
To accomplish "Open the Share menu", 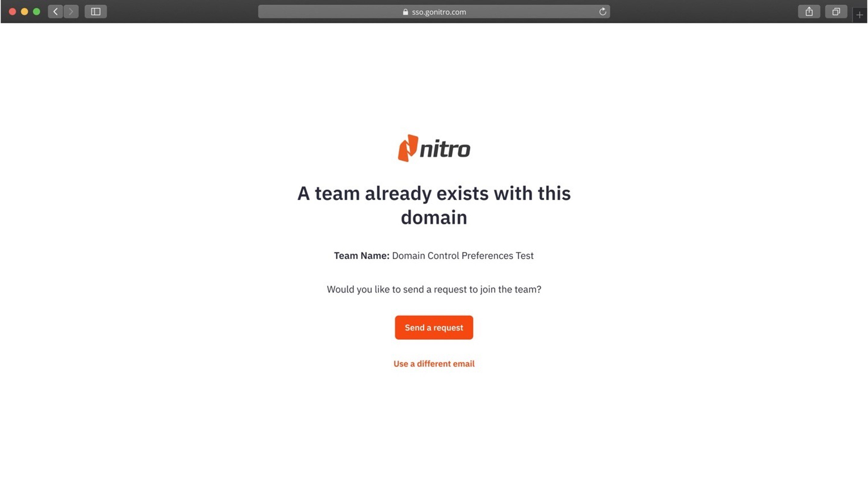I will click(809, 11).
